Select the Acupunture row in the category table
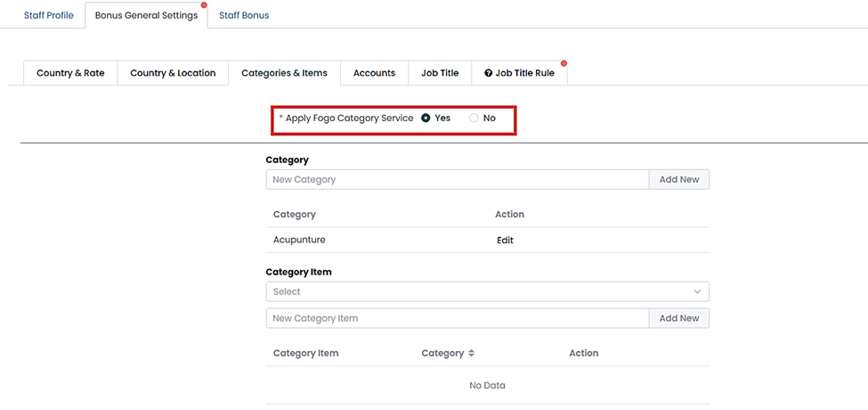868x410 pixels. [x=302, y=240]
